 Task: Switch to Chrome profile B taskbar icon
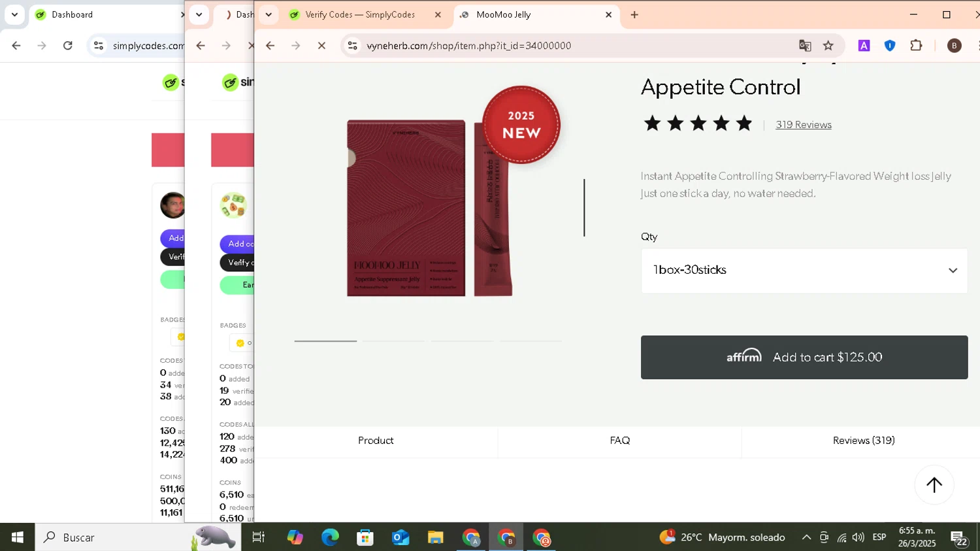click(x=506, y=537)
